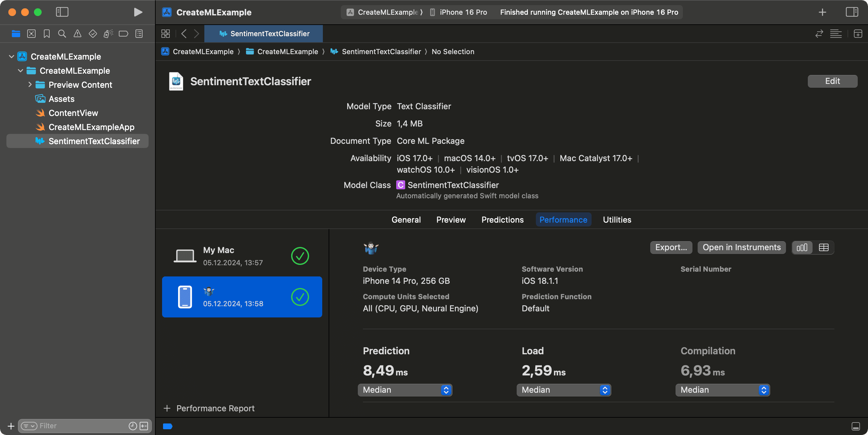Select the My Mac performance report
868x435 pixels.
(x=242, y=256)
